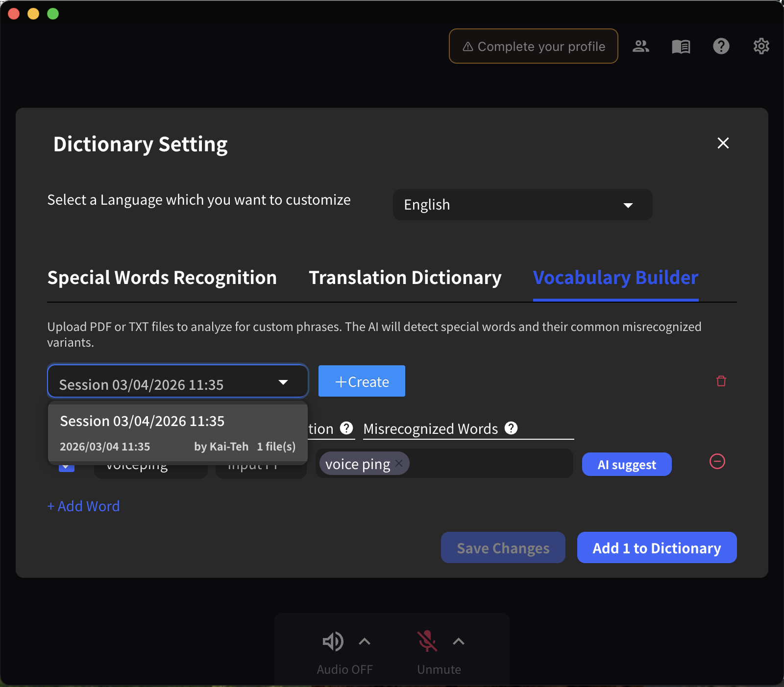The image size is (784, 687).
Task: Switch to the Translation Dictionary tab
Action: coord(405,278)
